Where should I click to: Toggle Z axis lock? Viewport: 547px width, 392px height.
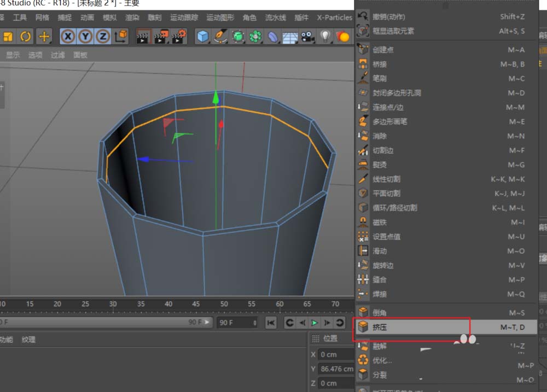pos(103,37)
